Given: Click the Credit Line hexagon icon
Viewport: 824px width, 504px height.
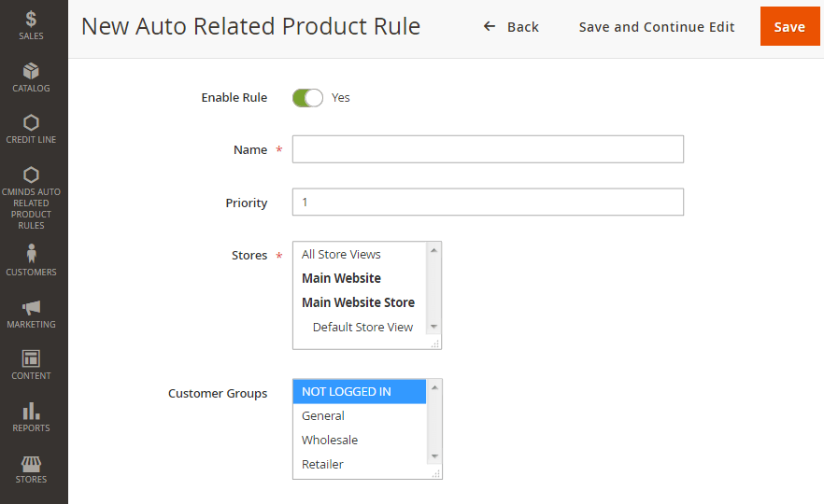Looking at the screenshot, I should tap(31, 122).
